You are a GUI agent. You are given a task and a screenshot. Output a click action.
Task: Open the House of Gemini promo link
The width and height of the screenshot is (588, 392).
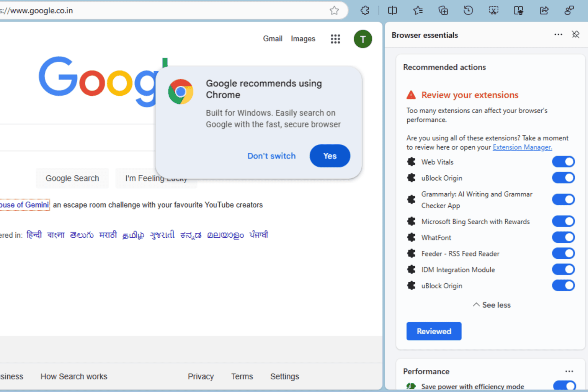pyautogui.click(x=24, y=205)
